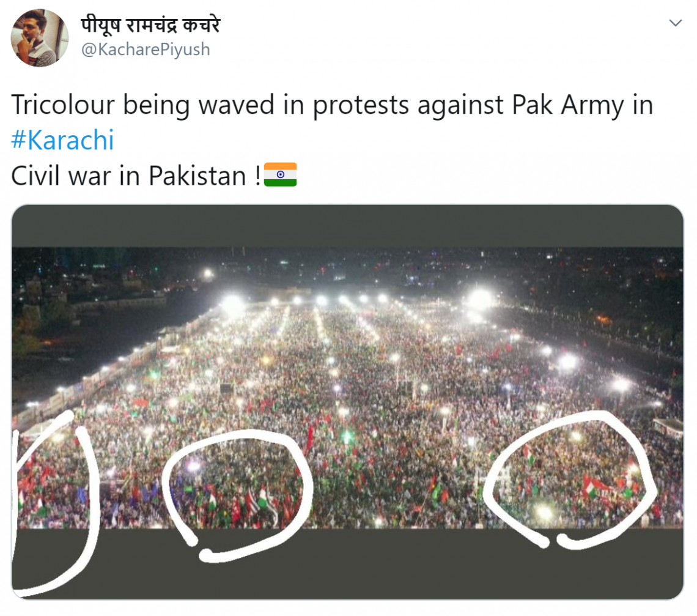Click the Indian flag emoji in tweet
This screenshot has height=616, width=697.
pyautogui.click(x=280, y=175)
